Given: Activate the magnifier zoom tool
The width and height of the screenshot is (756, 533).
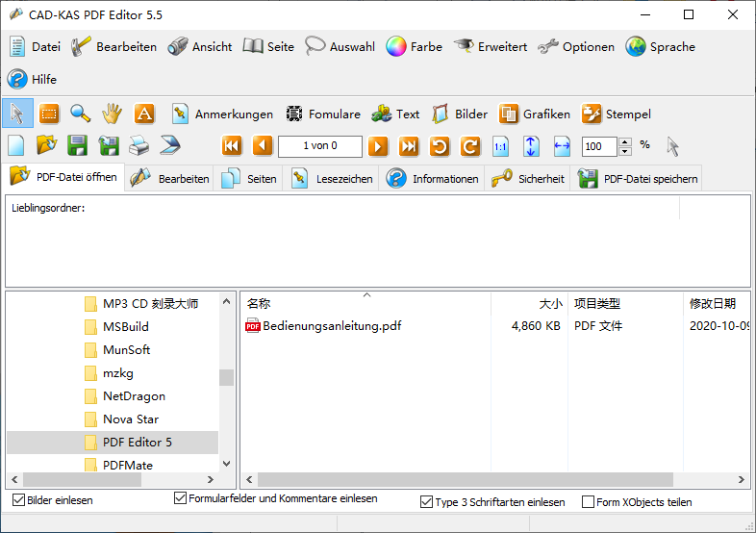Looking at the screenshot, I should point(80,114).
